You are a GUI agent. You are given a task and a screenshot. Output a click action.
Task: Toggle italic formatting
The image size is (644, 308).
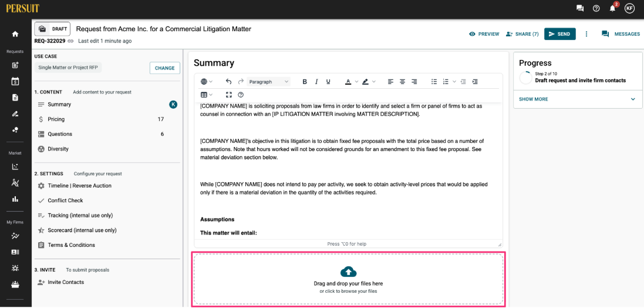pos(316,82)
